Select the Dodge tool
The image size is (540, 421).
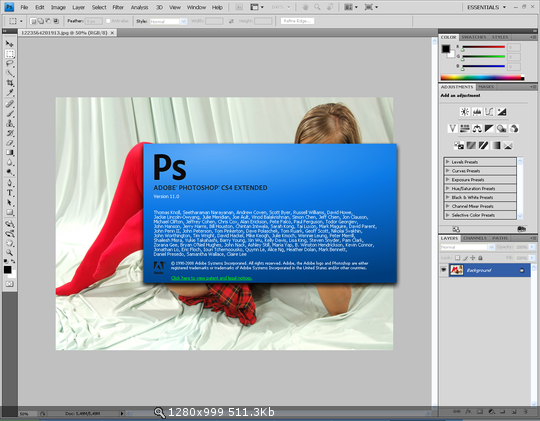(10, 172)
